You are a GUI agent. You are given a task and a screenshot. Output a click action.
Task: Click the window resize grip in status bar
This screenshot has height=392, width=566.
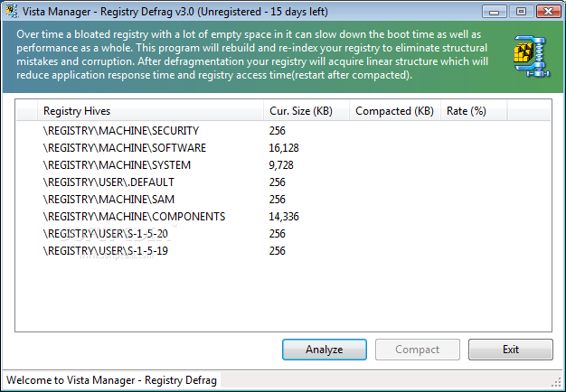(557, 382)
